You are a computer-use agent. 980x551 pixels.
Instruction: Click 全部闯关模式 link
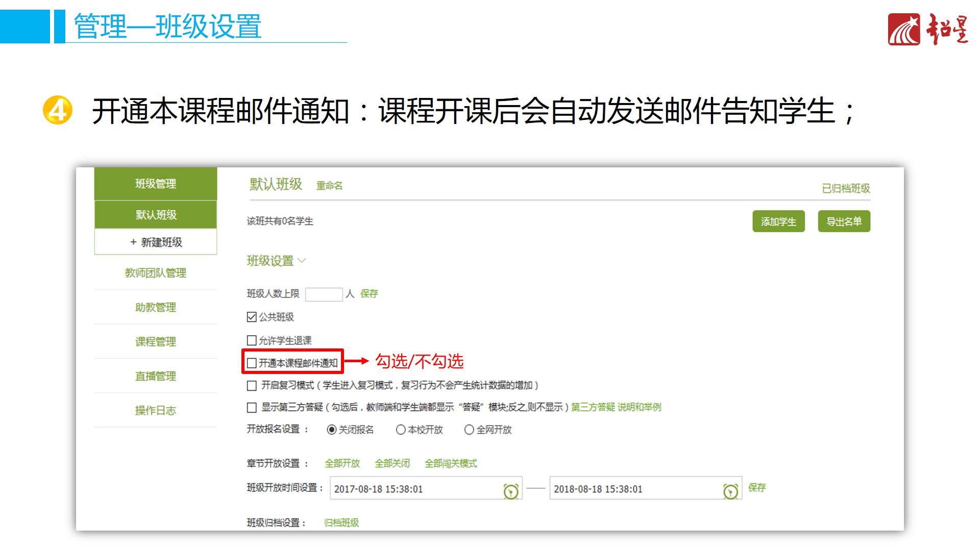(x=451, y=463)
